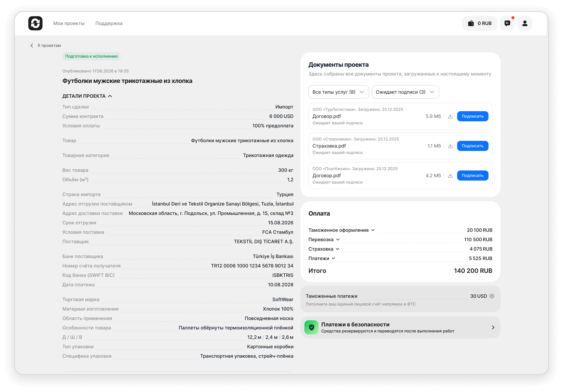Click the shipment date 15.08.2026

click(x=281, y=223)
